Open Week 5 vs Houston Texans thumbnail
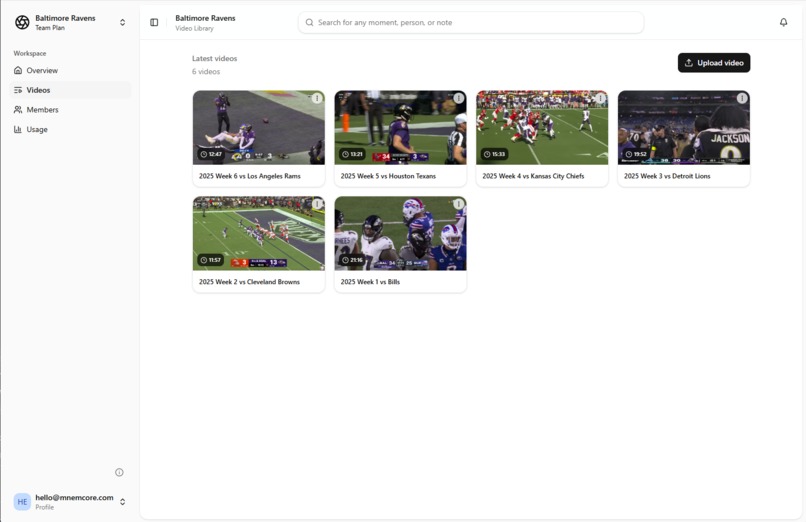The height and width of the screenshot is (522, 806). pos(400,128)
